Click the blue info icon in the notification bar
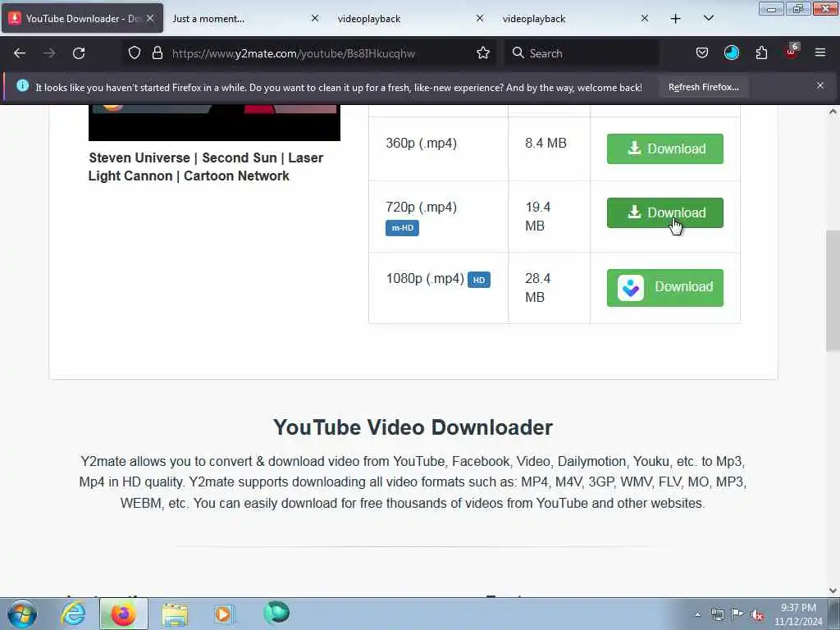Screen dimensions: 840x630 [22, 85]
